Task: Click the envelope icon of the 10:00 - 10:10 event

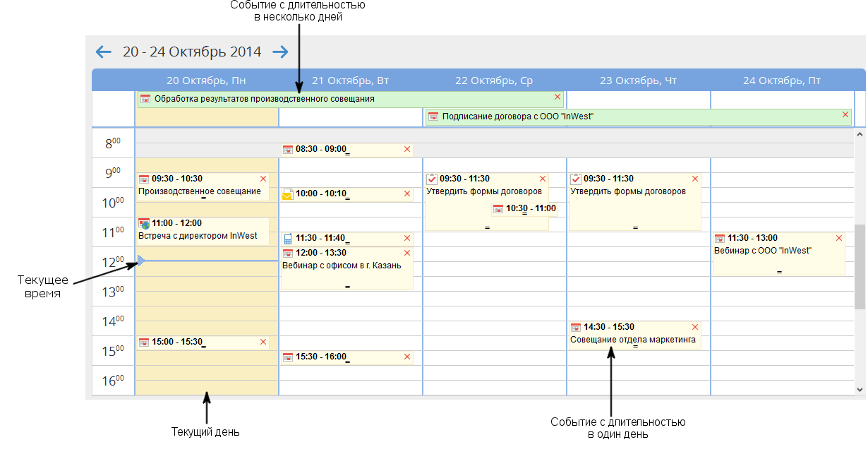Action: [x=287, y=194]
